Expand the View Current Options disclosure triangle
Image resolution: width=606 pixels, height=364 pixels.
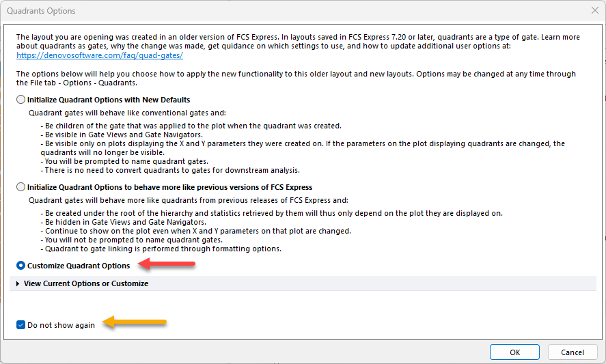[x=18, y=283]
